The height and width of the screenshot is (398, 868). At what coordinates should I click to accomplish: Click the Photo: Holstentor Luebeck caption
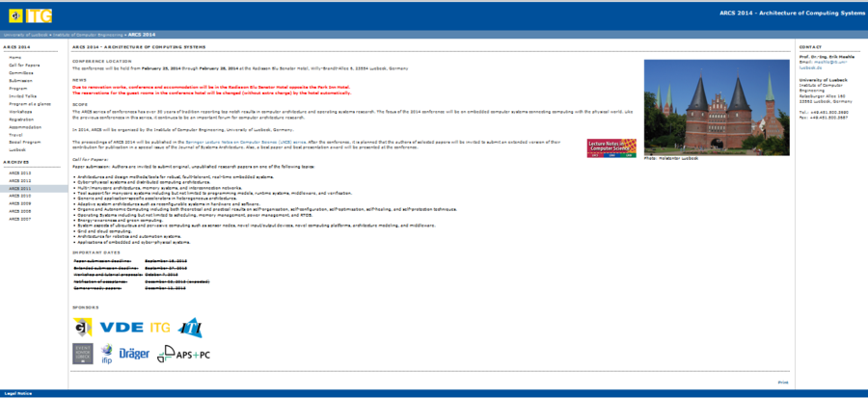point(671,159)
